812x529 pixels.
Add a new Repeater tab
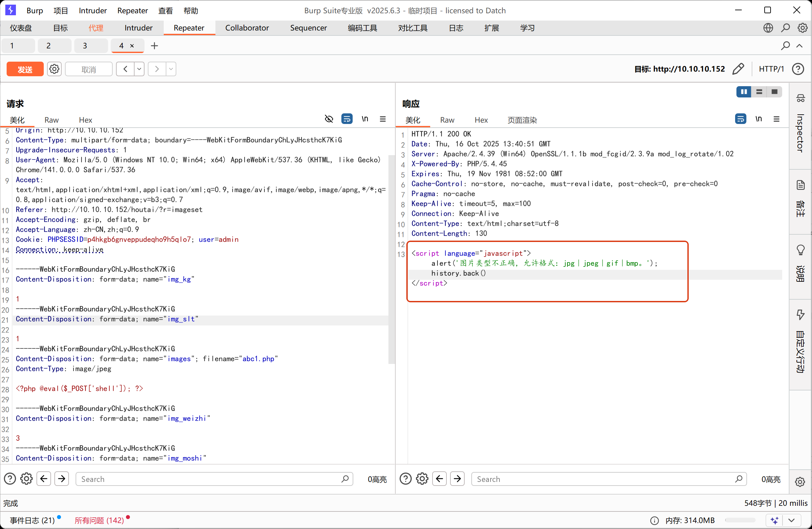pos(154,46)
